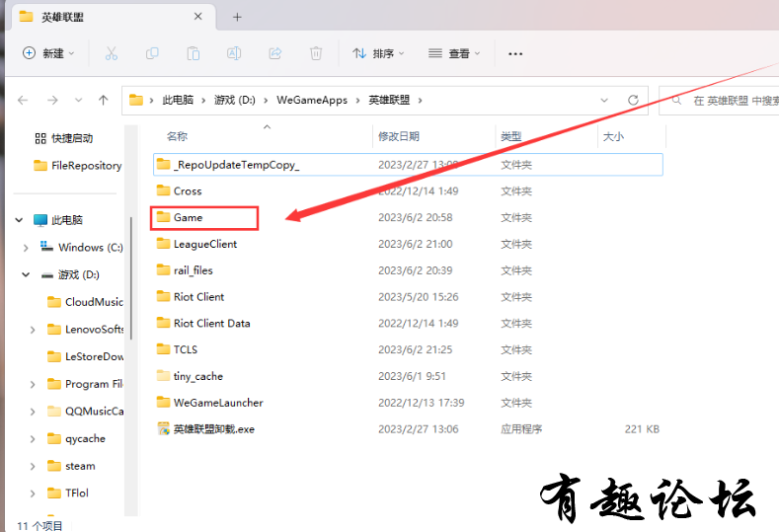
Task: Refresh the current folder view
Action: [x=633, y=101]
